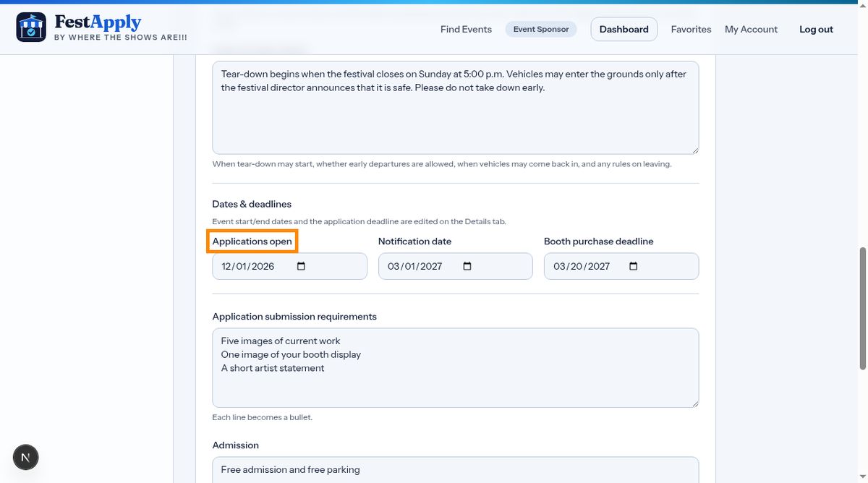Open the Favorites page
868x483 pixels.
pyautogui.click(x=691, y=29)
